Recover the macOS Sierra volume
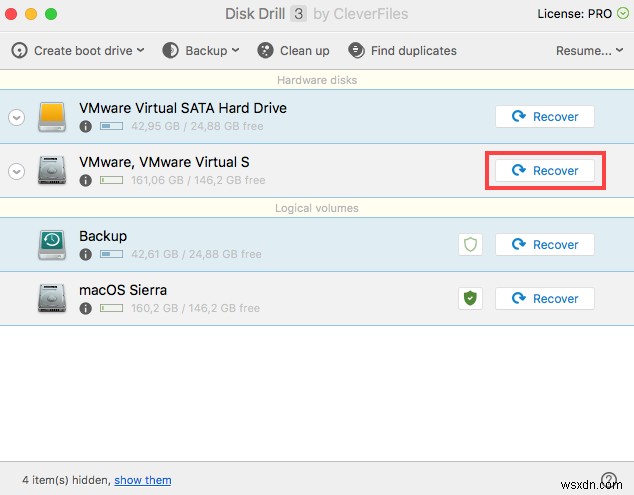Image resolution: width=634 pixels, height=495 pixels. point(544,298)
